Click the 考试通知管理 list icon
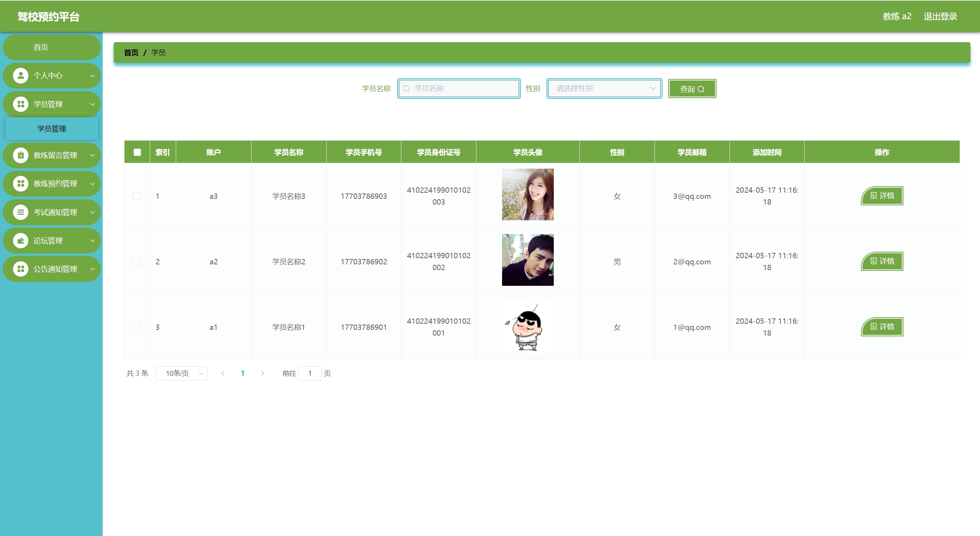980x536 pixels. (21, 212)
